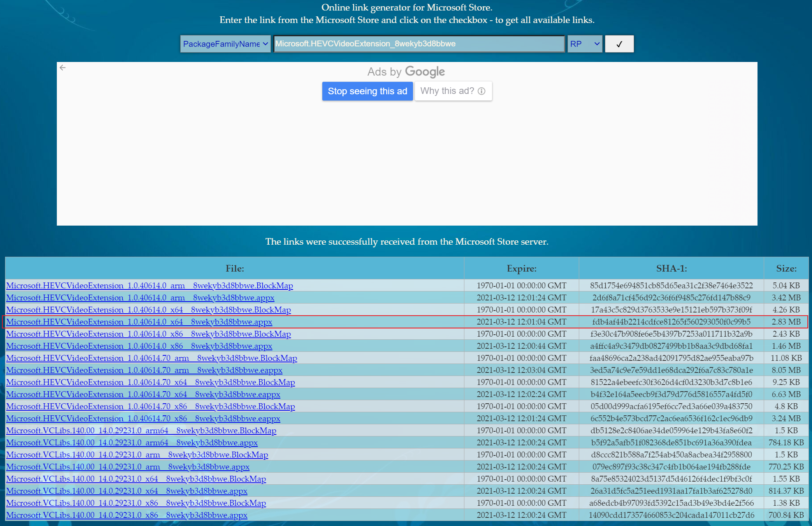This screenshot has height=526, width=812.
Task: Open the PackageFamilyName type dropdown
Action: click(225, 44)
